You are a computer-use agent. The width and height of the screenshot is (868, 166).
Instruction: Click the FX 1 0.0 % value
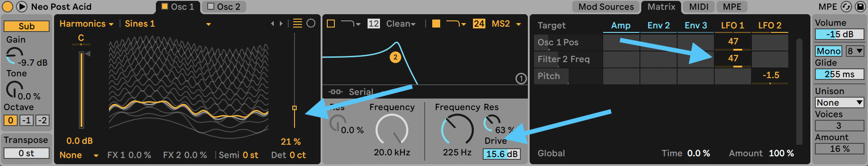pos(139,155)
